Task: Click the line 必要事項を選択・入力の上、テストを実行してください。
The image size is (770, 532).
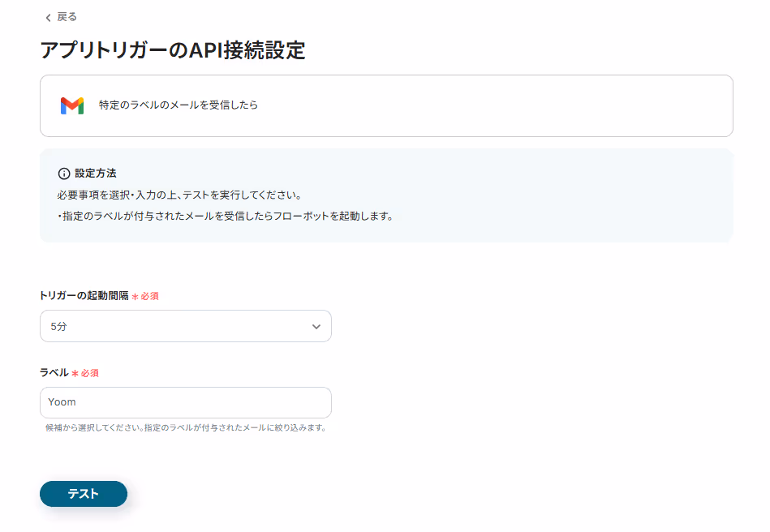Action: [x=180, y=195]
